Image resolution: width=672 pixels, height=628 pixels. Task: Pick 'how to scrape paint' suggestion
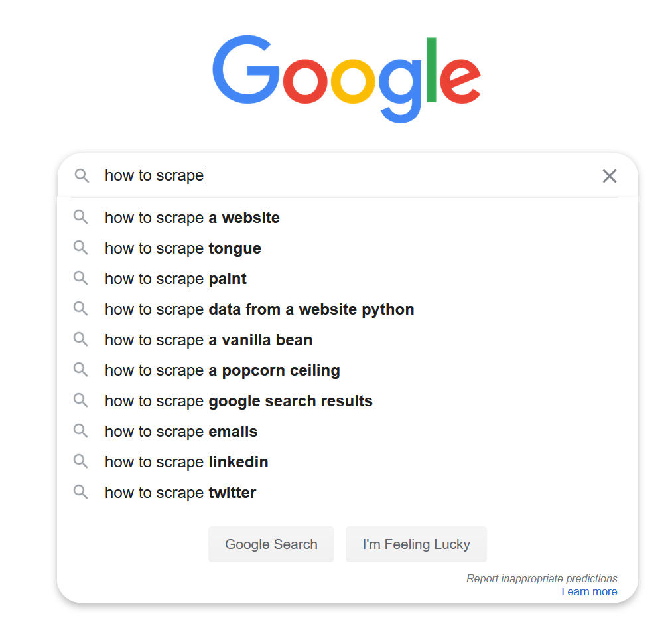click(176, 279)
